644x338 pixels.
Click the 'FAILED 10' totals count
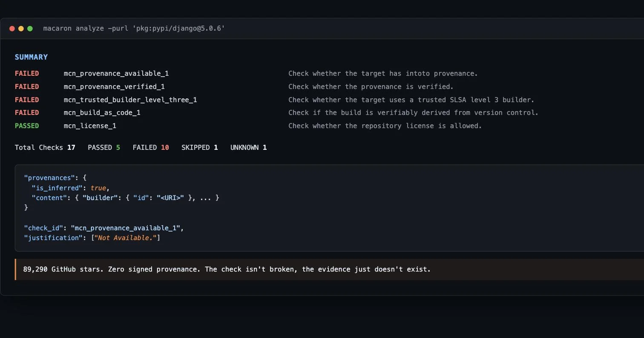click(151, 148)
